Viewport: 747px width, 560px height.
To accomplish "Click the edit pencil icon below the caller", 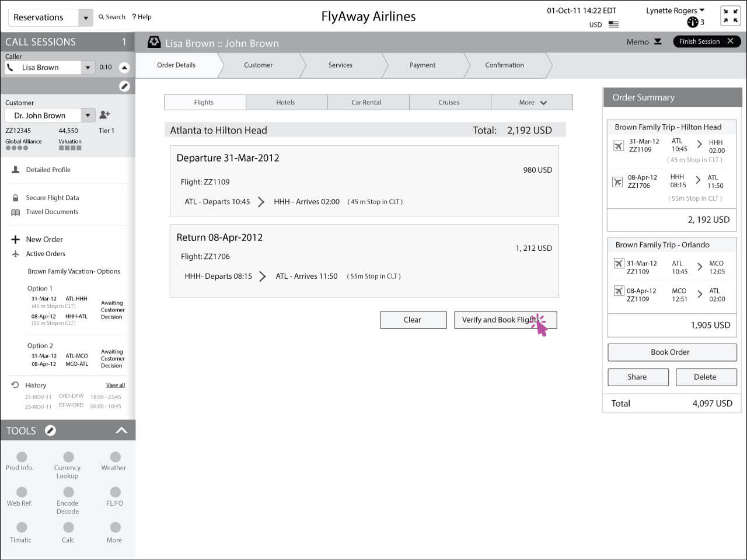I will (x=124, y=86).
